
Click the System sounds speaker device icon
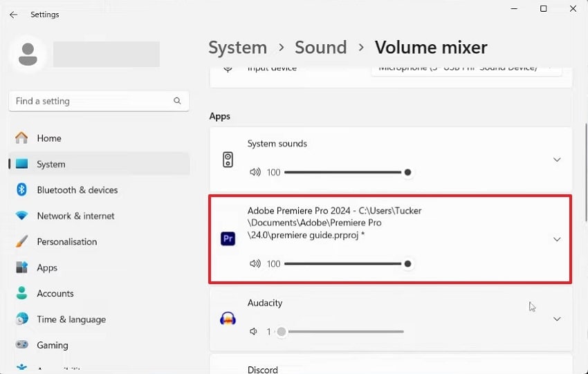tap(228, 160)
